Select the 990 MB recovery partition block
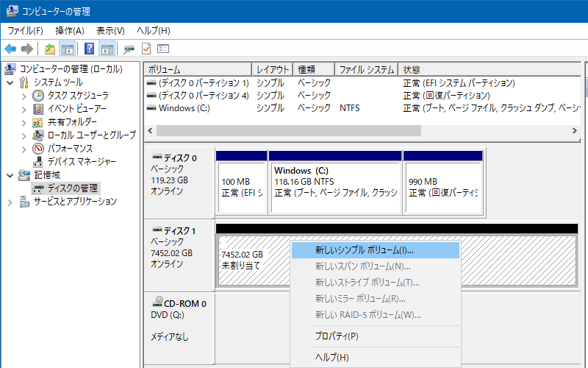588x368 pixels. tap(443, 183)
